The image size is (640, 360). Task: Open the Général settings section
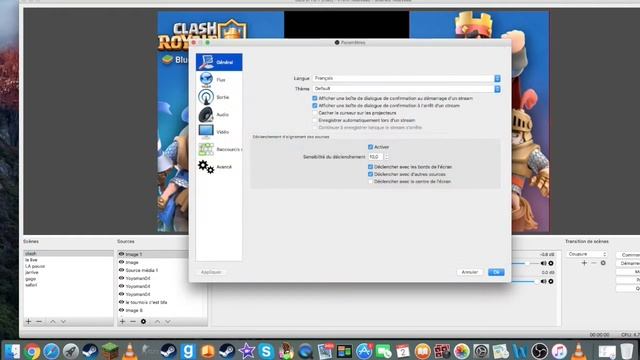click(x=219, y=62)
